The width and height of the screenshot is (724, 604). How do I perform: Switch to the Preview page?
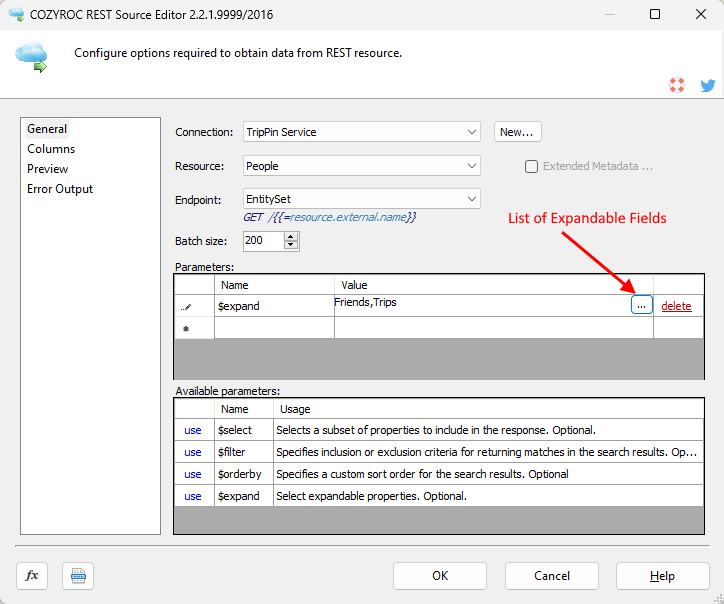(x=48, y=169)
